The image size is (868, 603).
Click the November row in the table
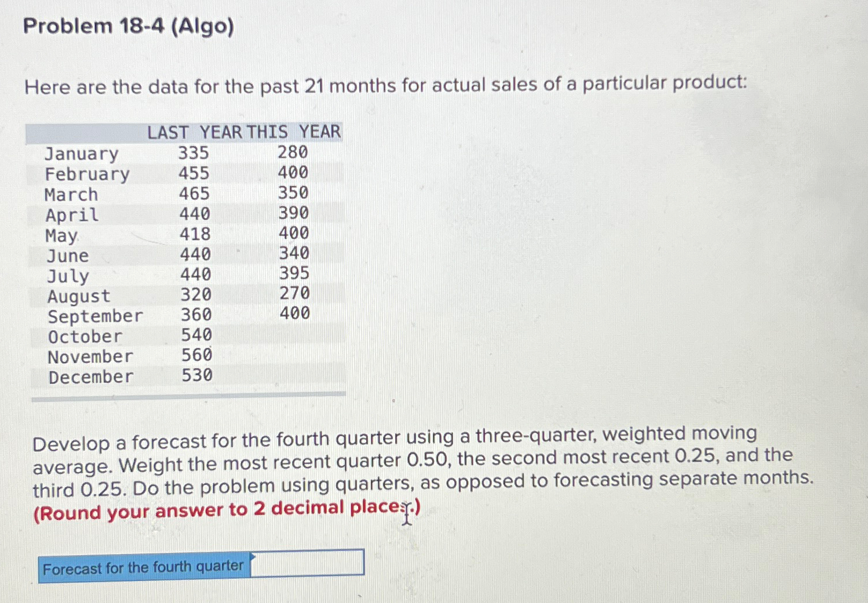coord(89,355)
